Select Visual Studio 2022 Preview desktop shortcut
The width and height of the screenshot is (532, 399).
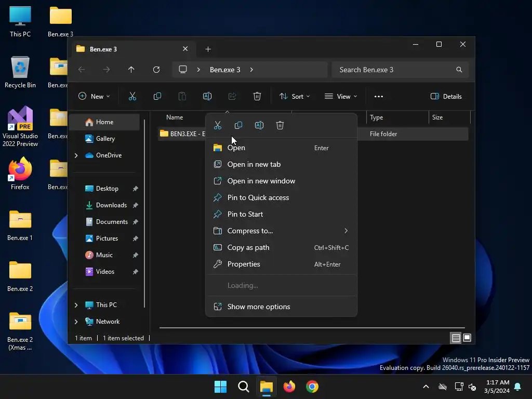[x=20, y=127]
